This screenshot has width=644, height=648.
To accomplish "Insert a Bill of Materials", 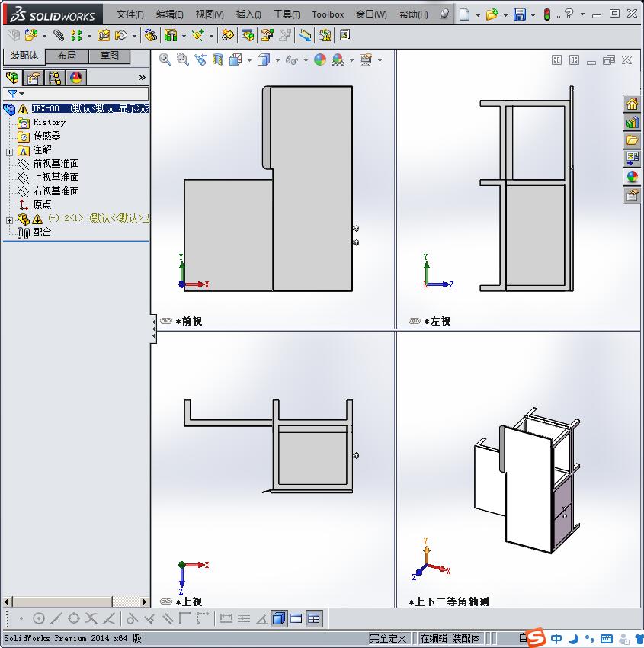I will (248, 36).
